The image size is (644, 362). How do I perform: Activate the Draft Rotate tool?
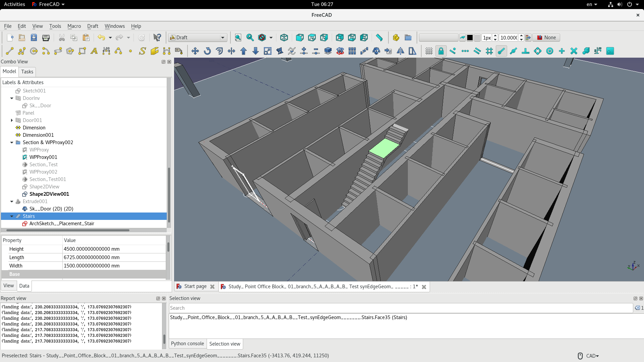(207, 51)
